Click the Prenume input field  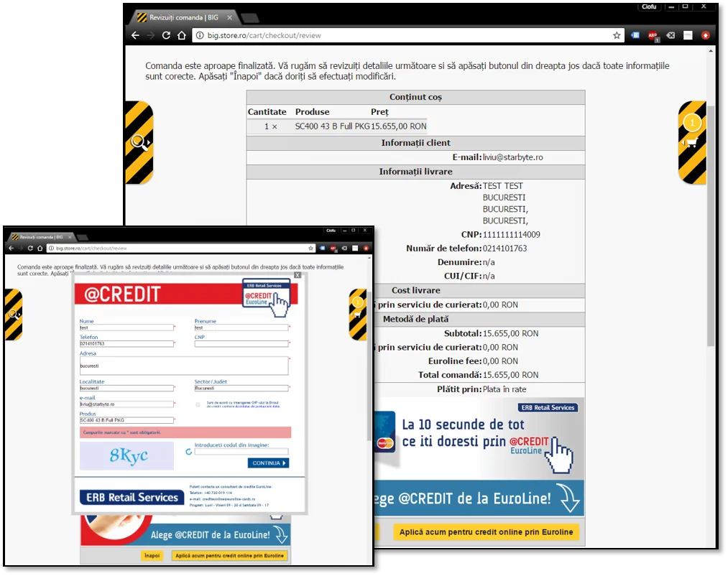pyautogui.click(x=241, y=328)
